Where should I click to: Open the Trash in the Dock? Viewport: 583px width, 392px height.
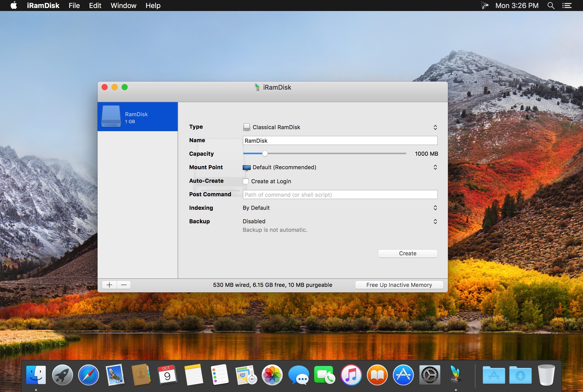point(546,375)
